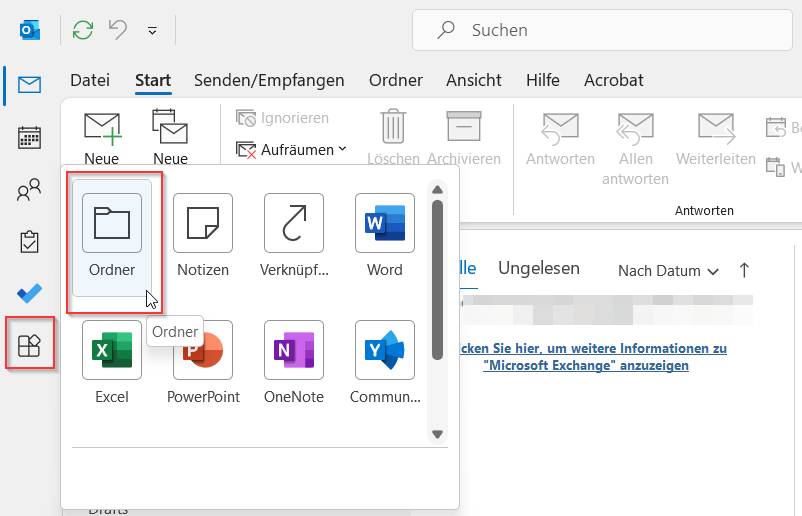Screen dimensions: 802x516
Task: Open the People contacts view
Action: [x=29, y=190]
